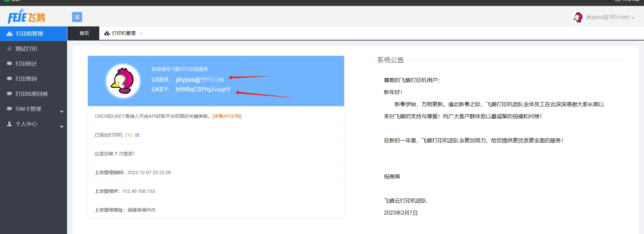Screen dimensions: 644x234
Task: Open 打印查询 from the sidebar
Action: tap(26, 79)
